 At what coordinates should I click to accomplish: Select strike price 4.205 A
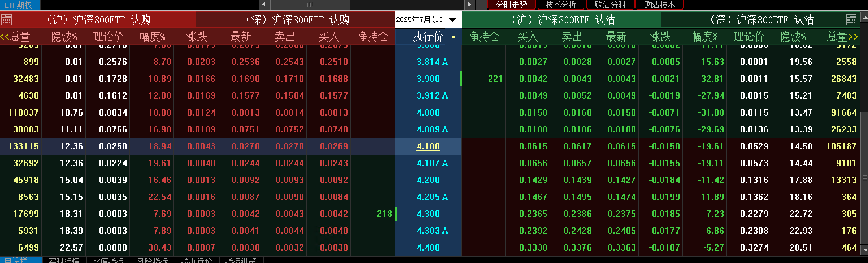432,197
